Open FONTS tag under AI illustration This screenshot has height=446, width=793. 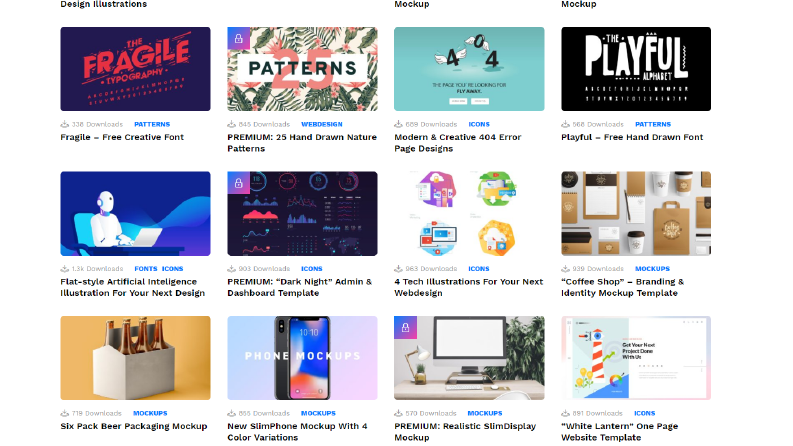point(146,269)
